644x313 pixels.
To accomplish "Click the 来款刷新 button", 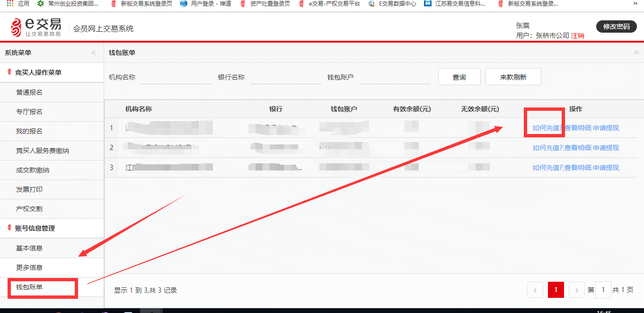I will tap(513, 77).
